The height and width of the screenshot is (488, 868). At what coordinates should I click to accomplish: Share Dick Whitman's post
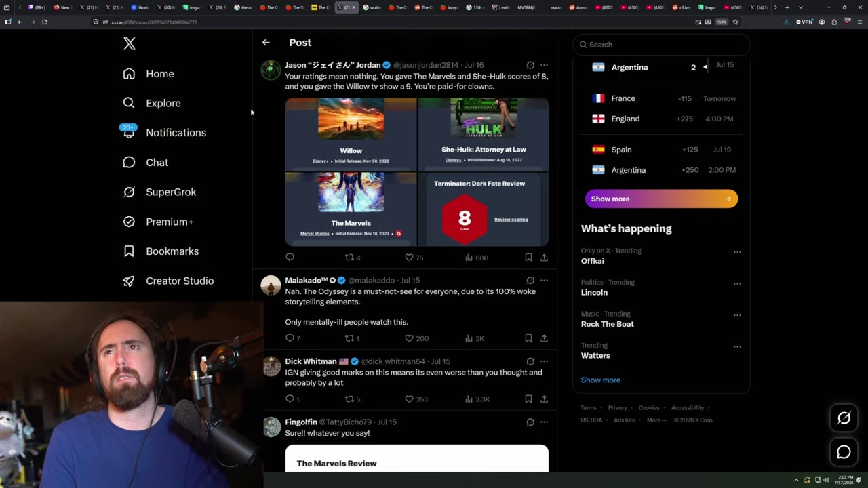(x=544, y=399)
